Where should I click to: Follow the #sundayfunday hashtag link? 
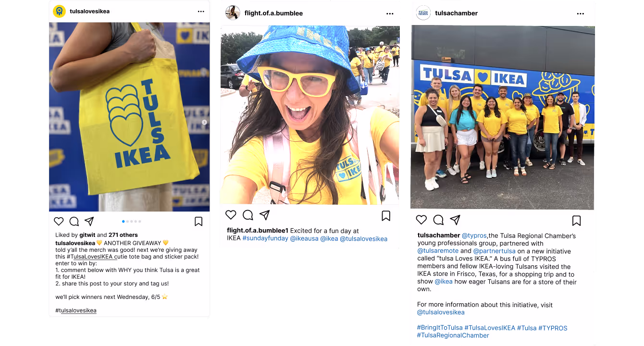click(265, 238)
